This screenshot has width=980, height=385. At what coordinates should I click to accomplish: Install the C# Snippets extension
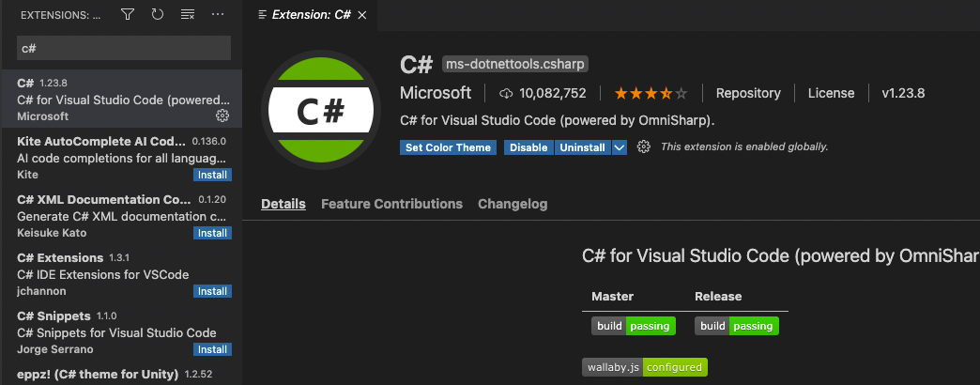[x=212, y=349]
